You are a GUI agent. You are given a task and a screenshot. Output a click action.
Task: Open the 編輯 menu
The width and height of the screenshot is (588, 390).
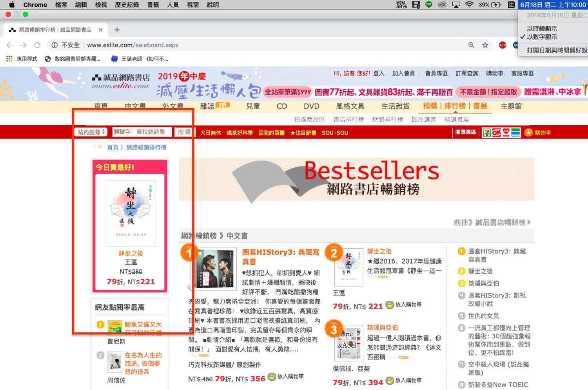pyautogui.click(x=81, y=5)
